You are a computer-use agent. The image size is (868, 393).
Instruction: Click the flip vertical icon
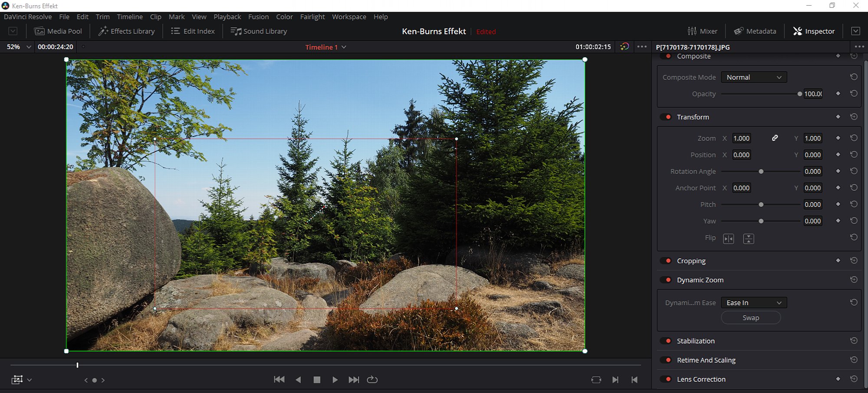pos(748,239)
